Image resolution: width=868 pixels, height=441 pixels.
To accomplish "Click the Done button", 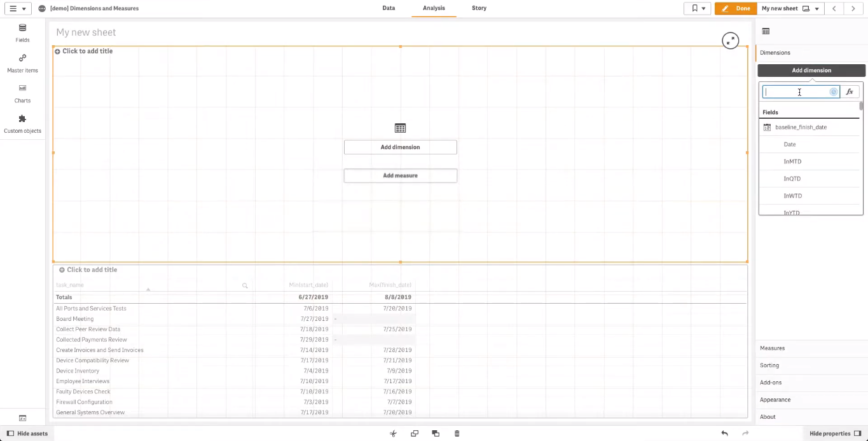I will pos(736,8).
